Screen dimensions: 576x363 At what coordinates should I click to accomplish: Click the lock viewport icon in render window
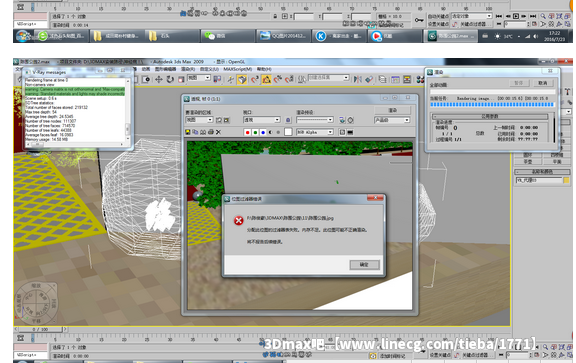click(x=288, y=120)
